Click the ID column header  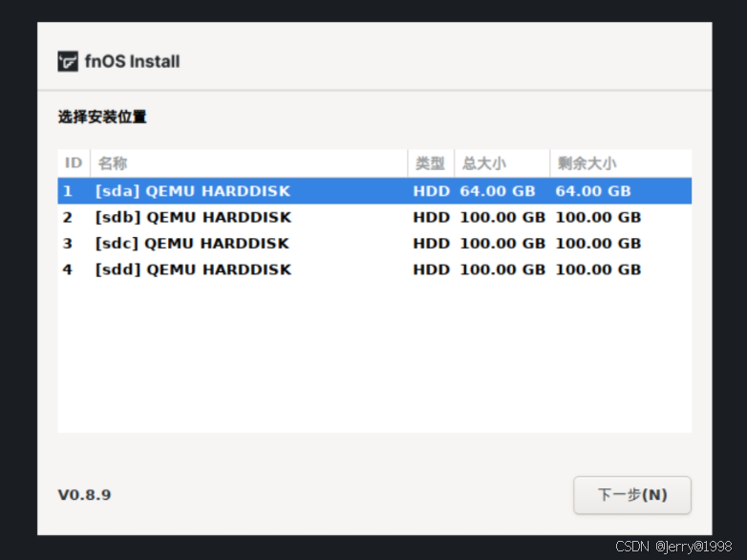click(x=74, y=163)
